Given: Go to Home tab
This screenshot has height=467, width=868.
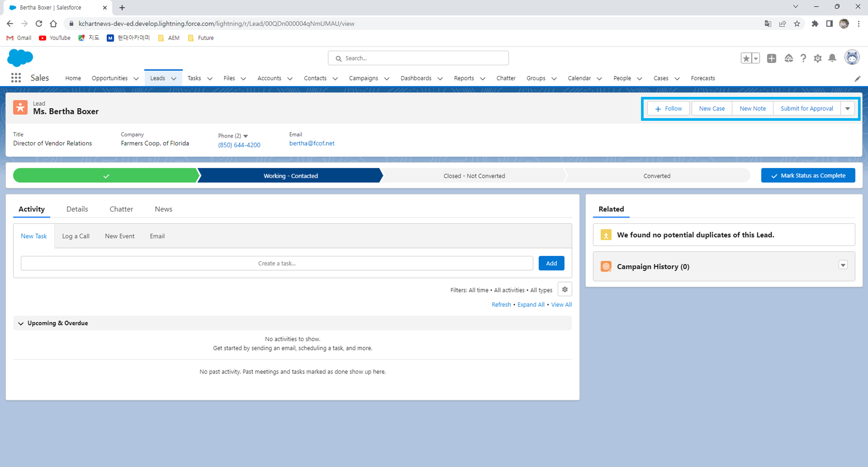Looking at the screenshot, I should [x=73, y=78].
